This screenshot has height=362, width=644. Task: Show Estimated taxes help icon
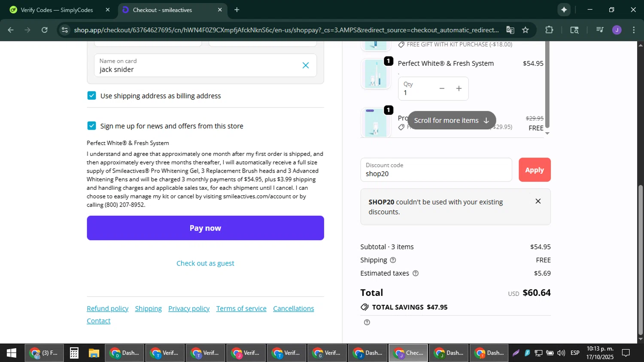tap(415, 273)
